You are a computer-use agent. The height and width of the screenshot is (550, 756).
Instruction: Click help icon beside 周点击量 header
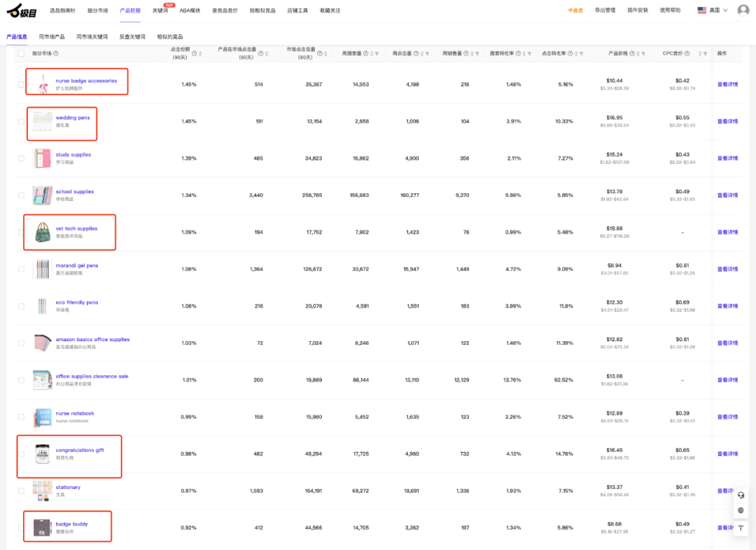point(416,53)
